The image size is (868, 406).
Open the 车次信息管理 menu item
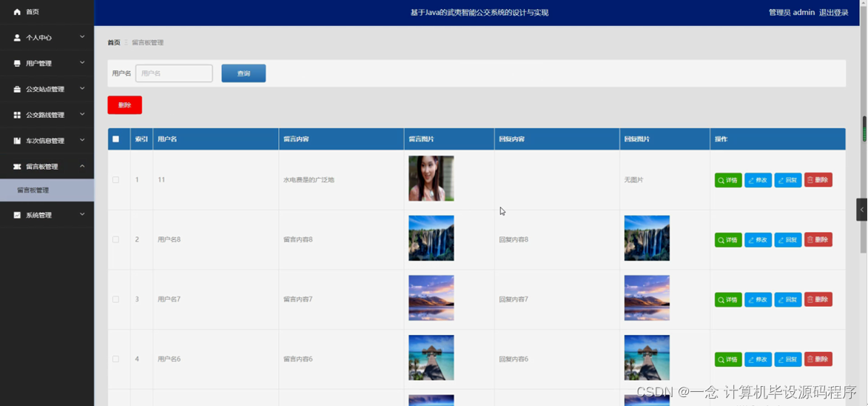point(47,141)
